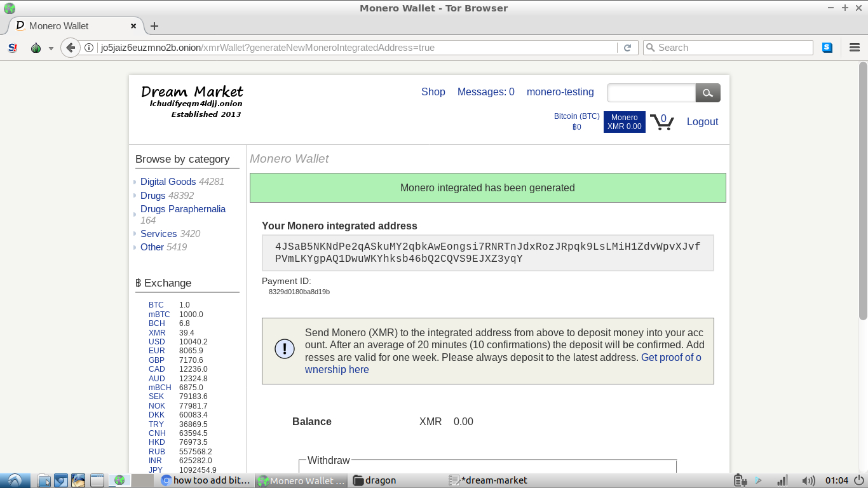
Task: Focus the browser Search box
Action: [728, 48]
